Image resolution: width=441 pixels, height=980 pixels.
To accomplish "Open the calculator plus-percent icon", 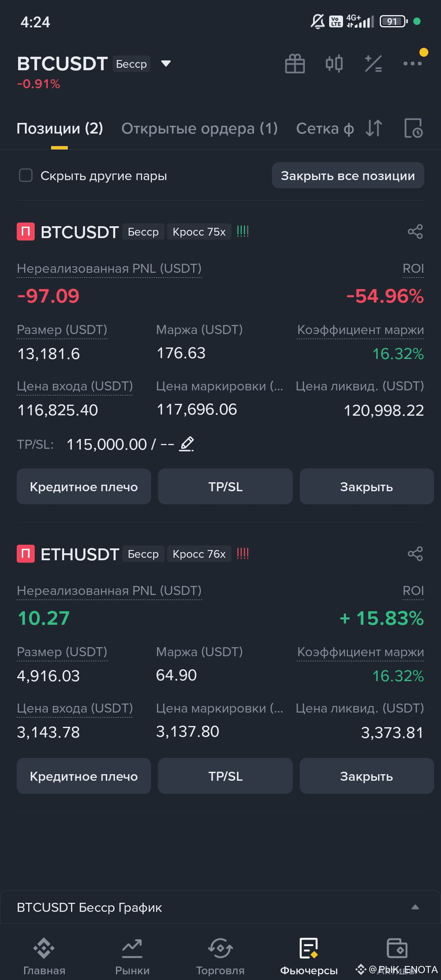I will click(373, 64).
